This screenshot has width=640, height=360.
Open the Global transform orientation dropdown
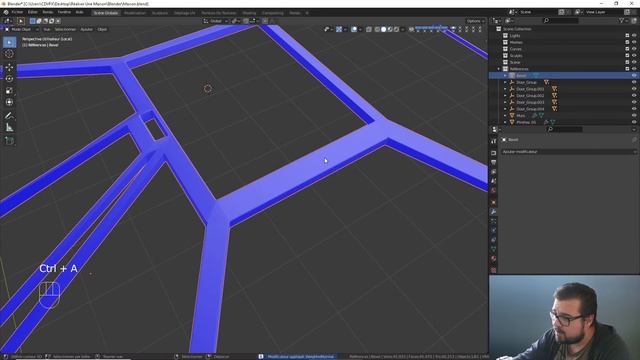(x=216, y=21)
